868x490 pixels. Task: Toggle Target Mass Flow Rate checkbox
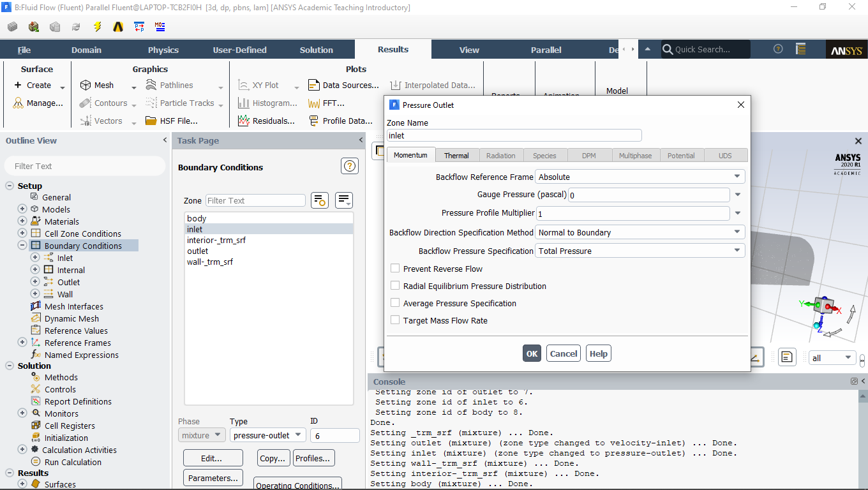click(395, 321)
